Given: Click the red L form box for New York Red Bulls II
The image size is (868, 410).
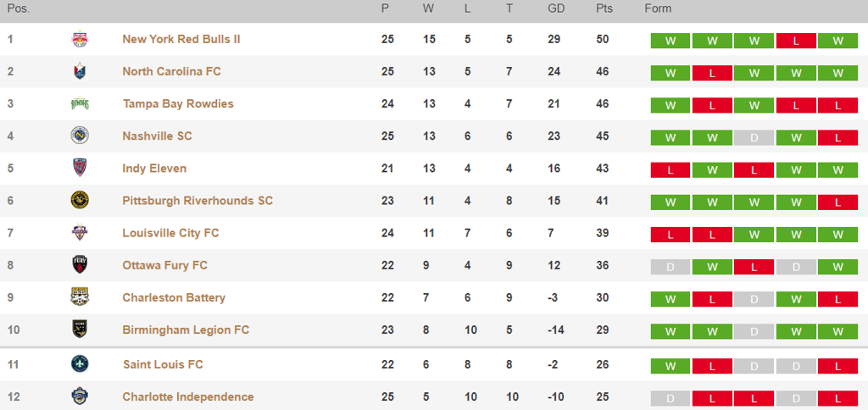Looking at the screenshot, I should 796,41.
